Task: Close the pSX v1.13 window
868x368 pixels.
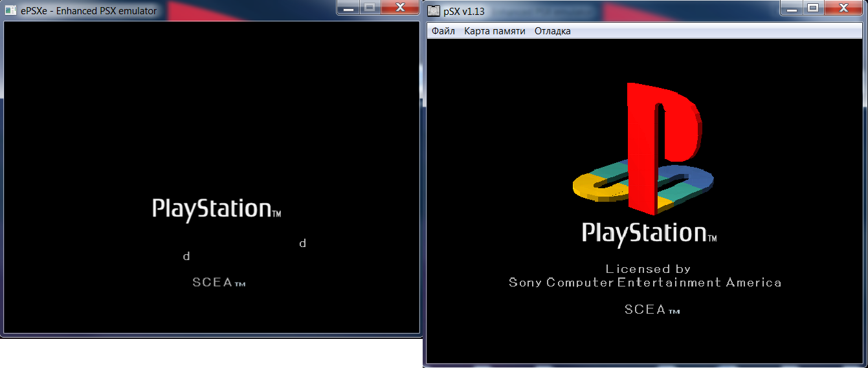Action: coord(844,8)
